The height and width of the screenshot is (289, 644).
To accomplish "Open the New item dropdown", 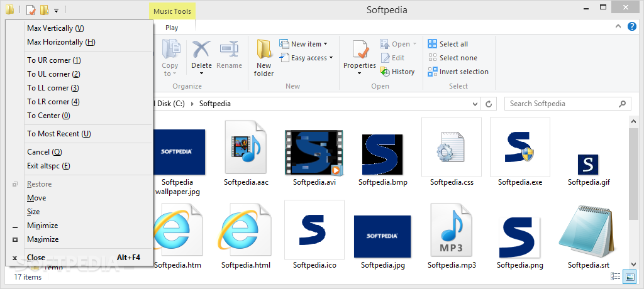I will 304,44.
